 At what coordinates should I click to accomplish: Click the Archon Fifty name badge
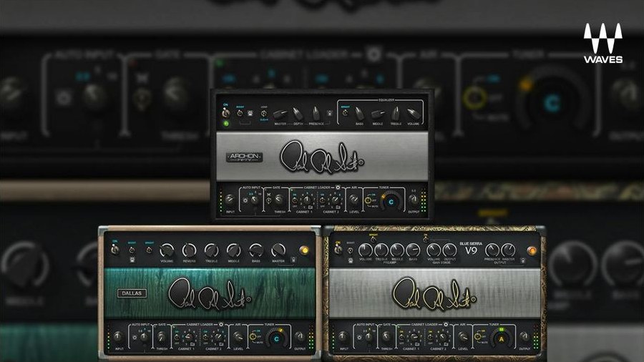click(x=245, y=157)
